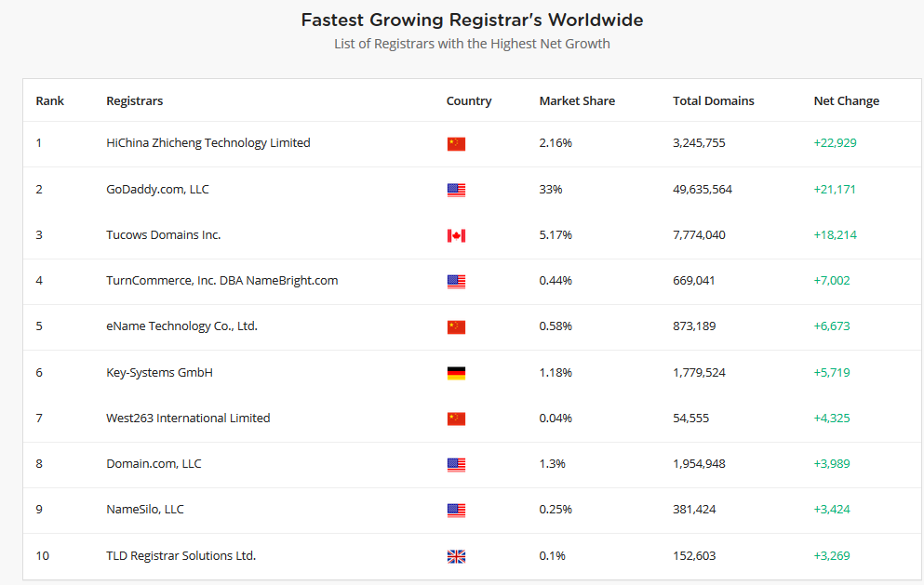Viewport: 924px width, 585px height.
Task: Click the UK flag for TLD Registrar Solutions
Action: click(x=456, y=556)
